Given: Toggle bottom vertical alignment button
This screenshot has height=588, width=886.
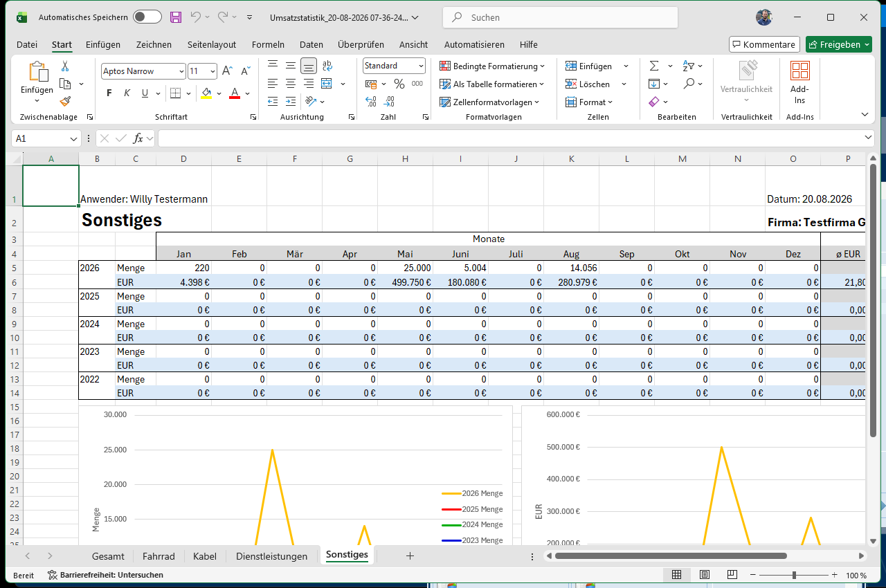Looking at the screenshot, I should (309, 66).
